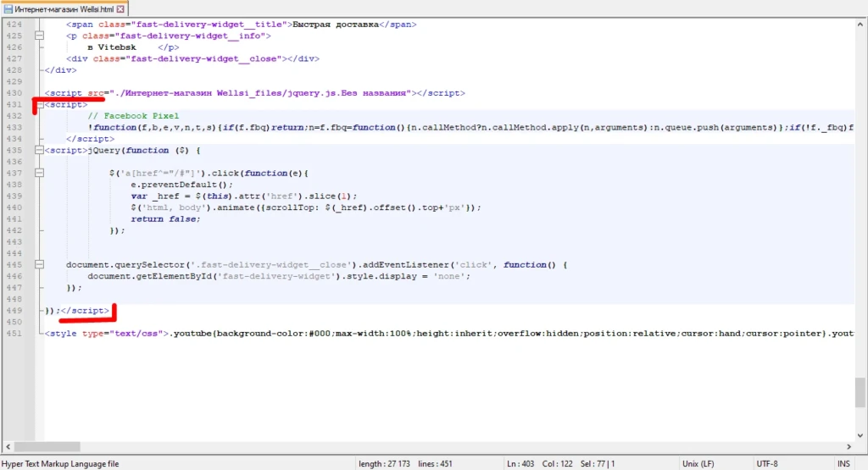Click the 'Ln : 403' status entry
The height and width of the screenshot is (470, 868).
click(x=520, y=464)
